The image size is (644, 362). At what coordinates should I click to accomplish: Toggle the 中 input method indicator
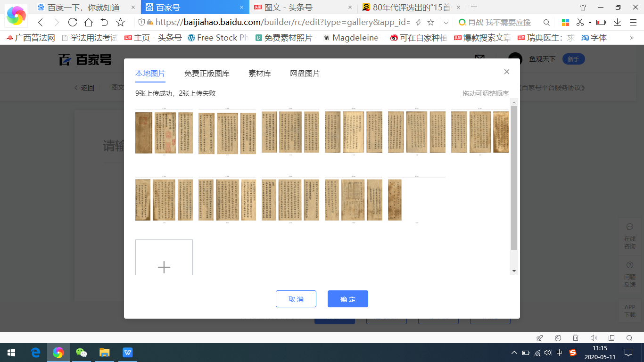(x=560, y=352)
